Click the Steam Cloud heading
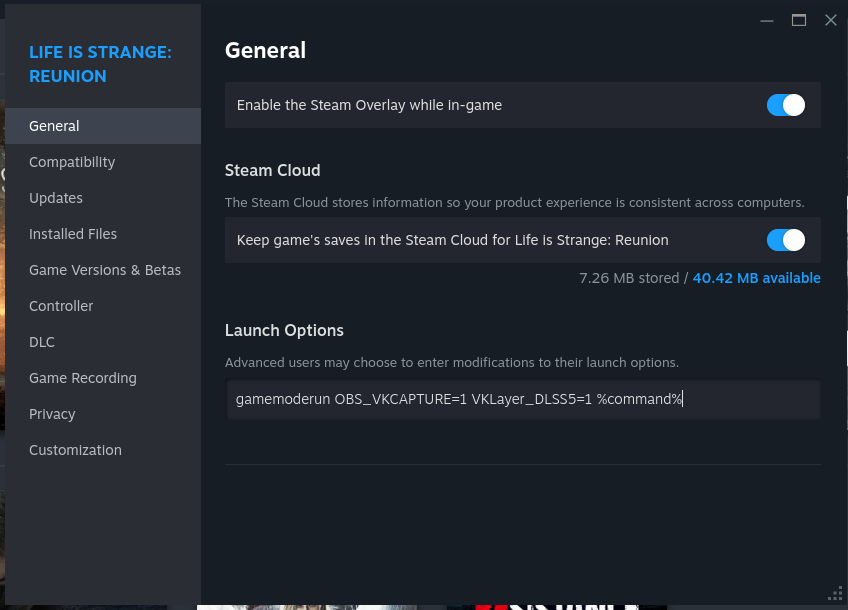Viewport: 848px width, 610px height. point(273,170)
